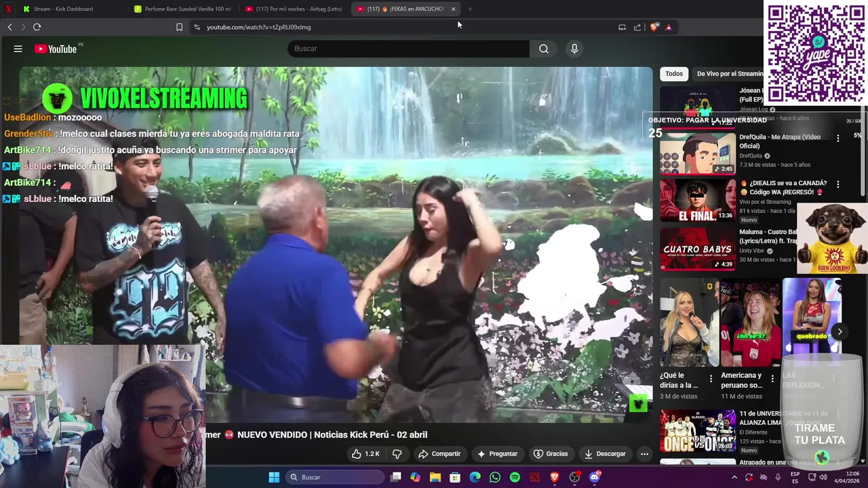Open volume control in system tray
The height and width of the screenshot is (488, 868).
[x=823, y=477]
